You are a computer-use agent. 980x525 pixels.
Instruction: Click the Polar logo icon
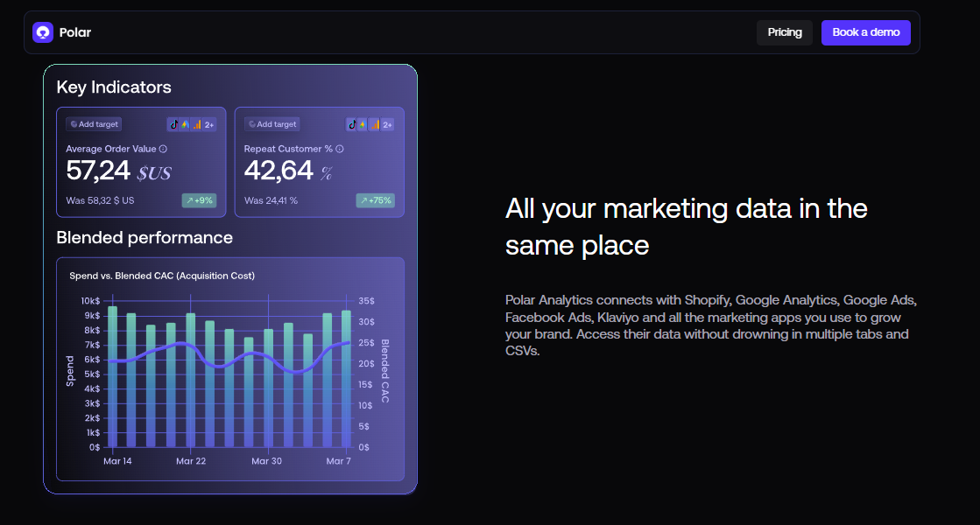point(43,32)
